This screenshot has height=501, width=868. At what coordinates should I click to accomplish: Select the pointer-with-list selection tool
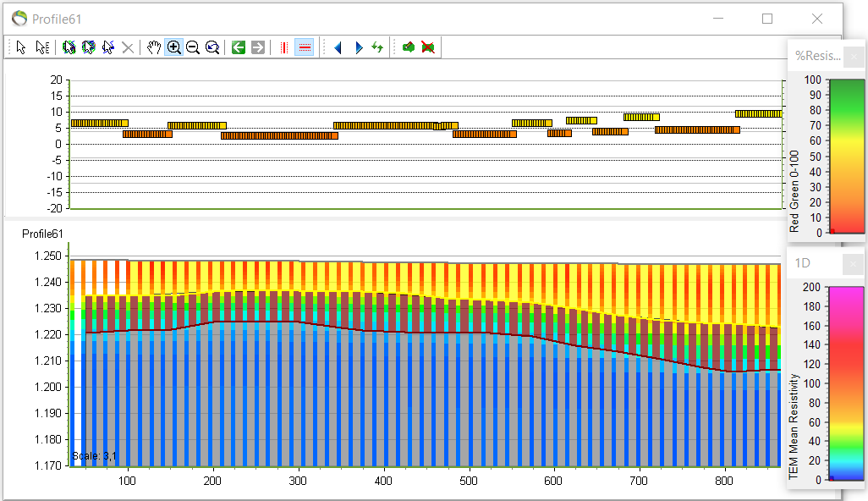coord(42,47)
